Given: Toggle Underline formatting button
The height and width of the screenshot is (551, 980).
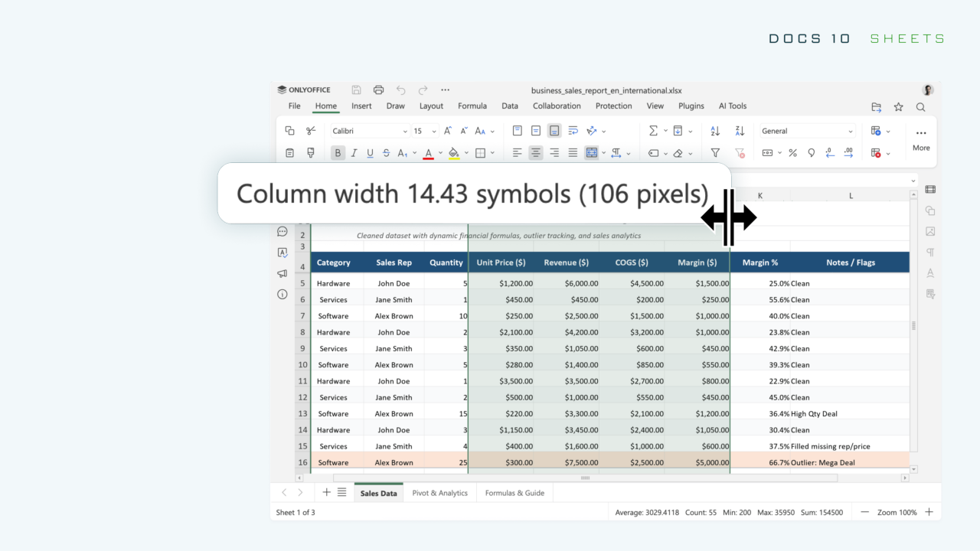Looking at the screenshot, I should [x=370, y=153].
